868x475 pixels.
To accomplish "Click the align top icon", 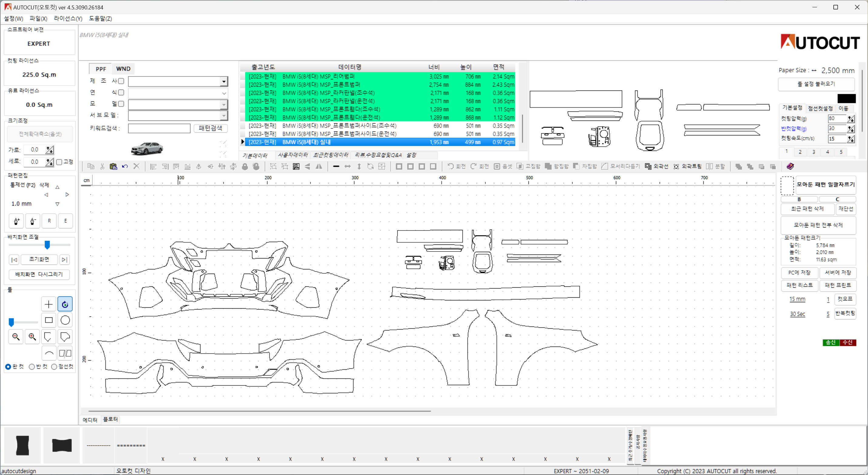I will (176, 166).
